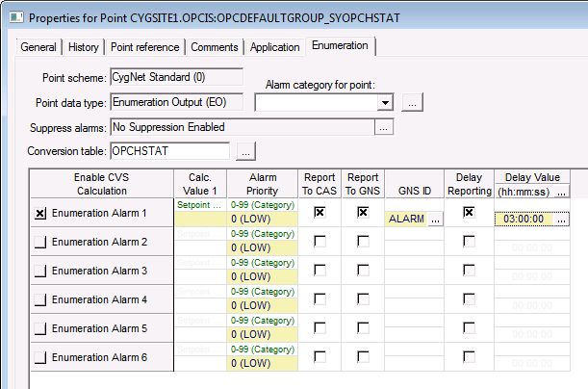Switch to the General tab
This screenshot has width=588, height=389.
tap(38, 47)
